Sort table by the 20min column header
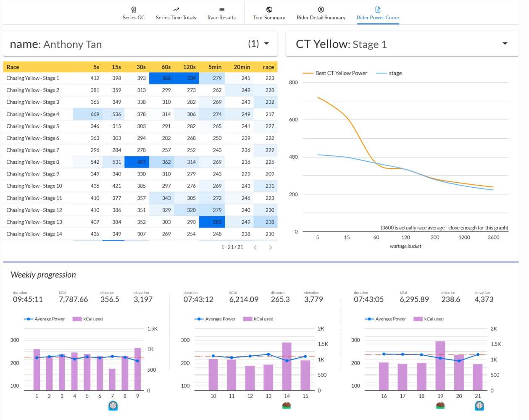The width and height of the screenshot is (529, 420). [x=242, y=67]
